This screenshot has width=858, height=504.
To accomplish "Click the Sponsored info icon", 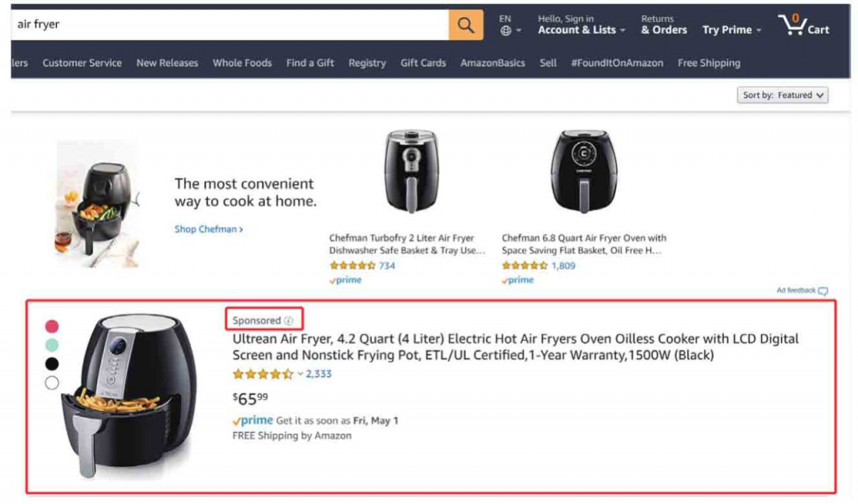I will pyautogui.click(x=289, y=321).
